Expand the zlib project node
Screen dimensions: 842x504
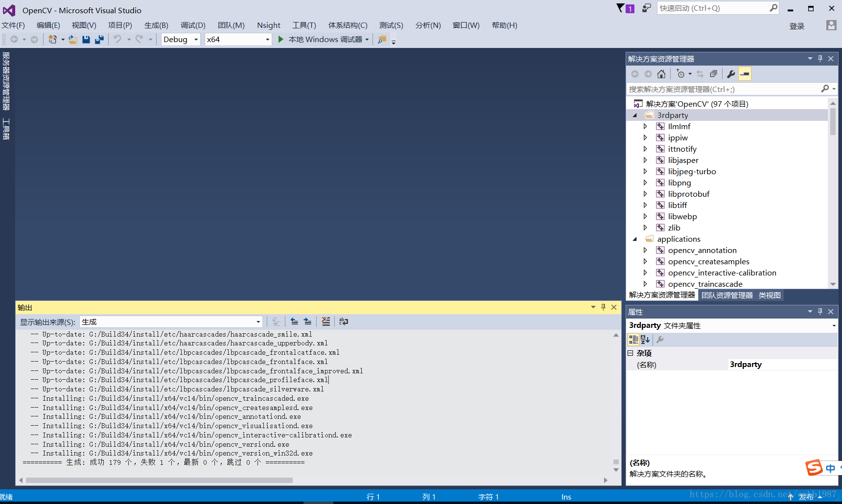[645, 228]
